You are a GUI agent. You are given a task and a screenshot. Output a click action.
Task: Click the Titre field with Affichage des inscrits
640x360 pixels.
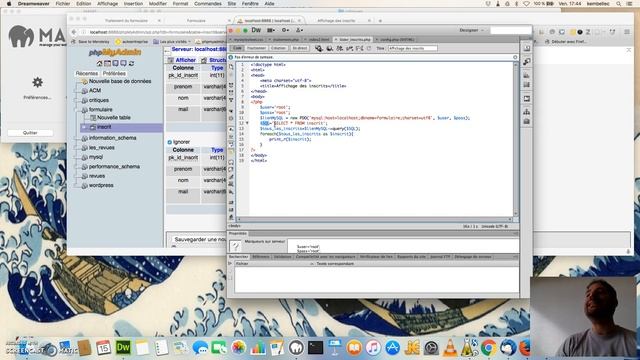pyautogui.click(x=412, y=48)
